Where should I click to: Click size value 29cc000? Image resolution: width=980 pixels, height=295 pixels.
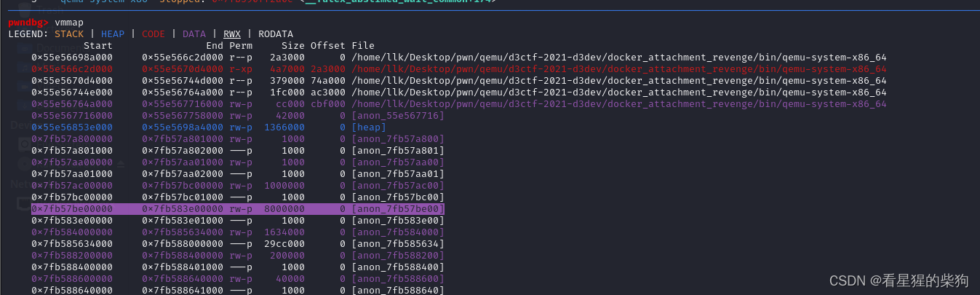point(284,244)
